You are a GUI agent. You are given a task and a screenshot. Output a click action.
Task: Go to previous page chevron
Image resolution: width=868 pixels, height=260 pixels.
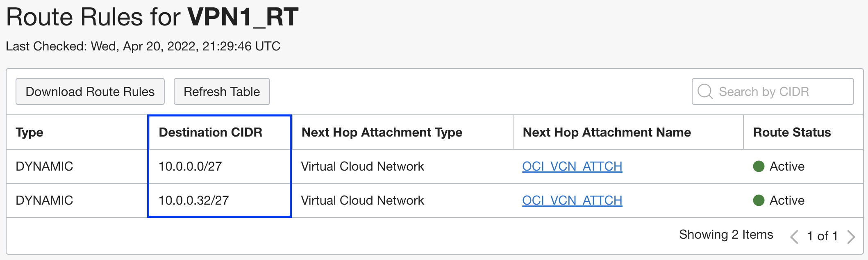[x=794, y=237]
